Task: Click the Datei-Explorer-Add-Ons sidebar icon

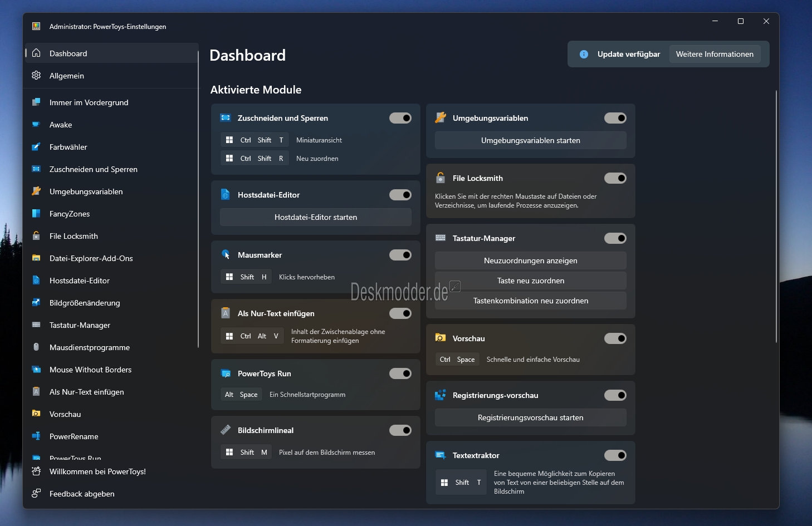Action: pyautogui.click(x=36, y=258)
